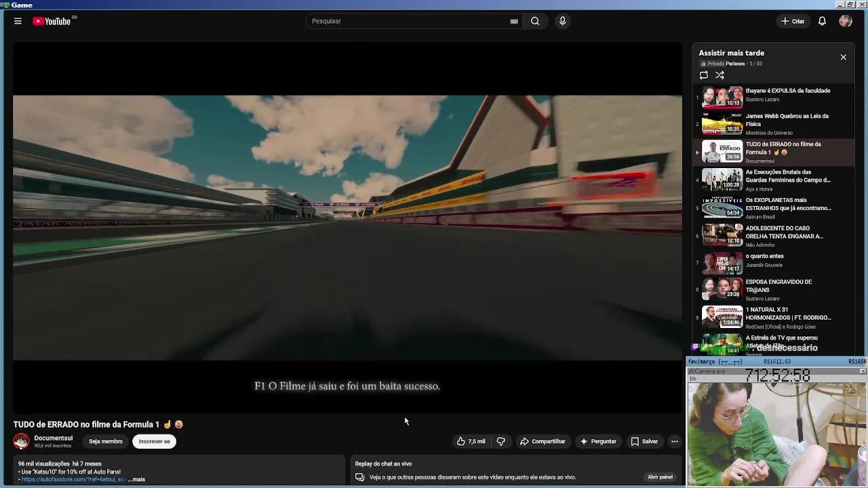Open the Compartilhar share dialog

coord(542,441)
